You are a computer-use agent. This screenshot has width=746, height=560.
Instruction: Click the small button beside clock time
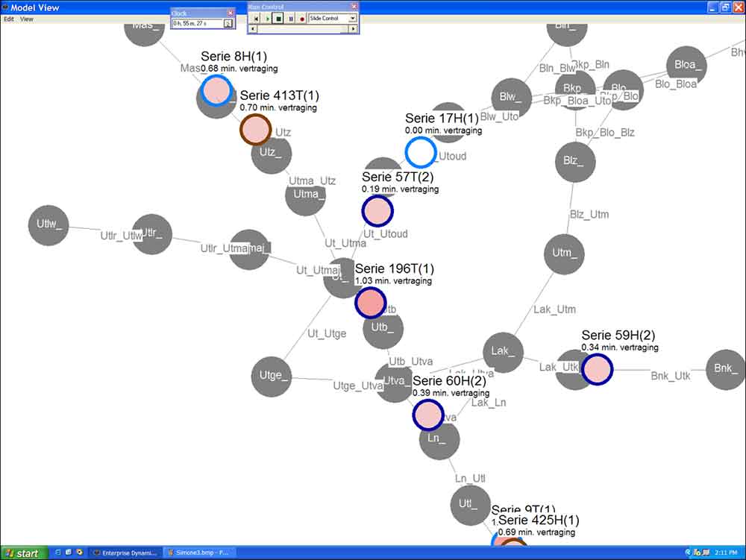(x=228, y=24)
